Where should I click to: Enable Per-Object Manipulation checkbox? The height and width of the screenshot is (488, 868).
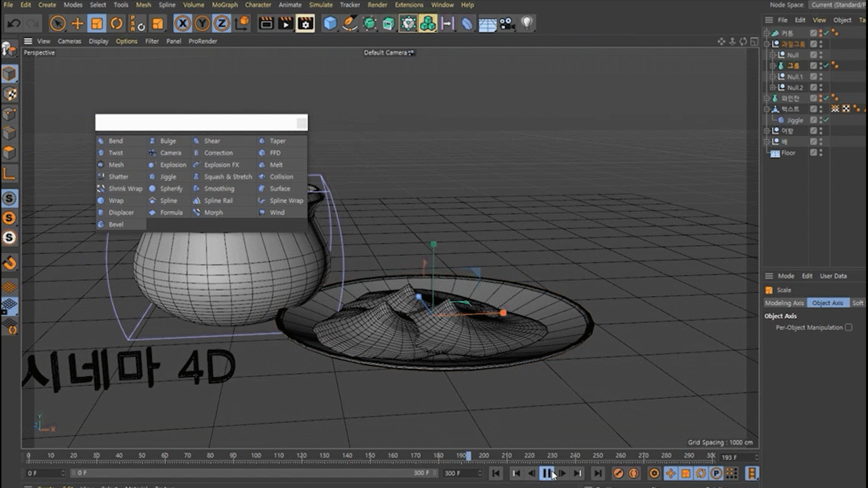click(x=848, y=327)
